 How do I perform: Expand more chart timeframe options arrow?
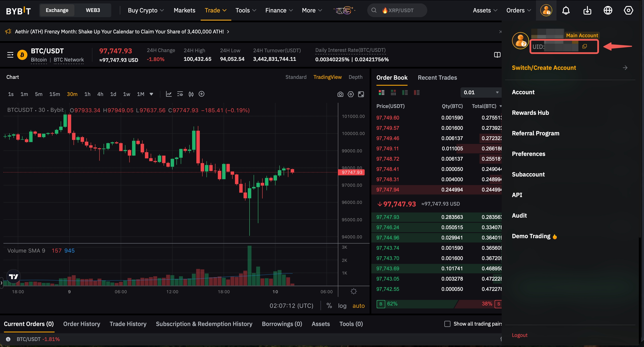click(151, 94)
